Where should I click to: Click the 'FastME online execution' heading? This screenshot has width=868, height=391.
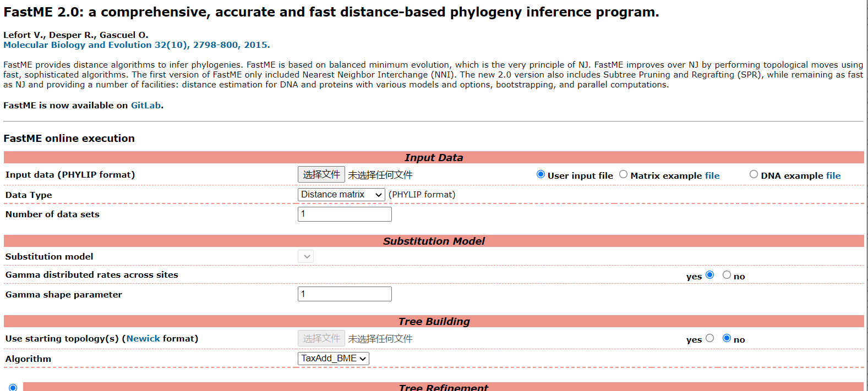69,139
